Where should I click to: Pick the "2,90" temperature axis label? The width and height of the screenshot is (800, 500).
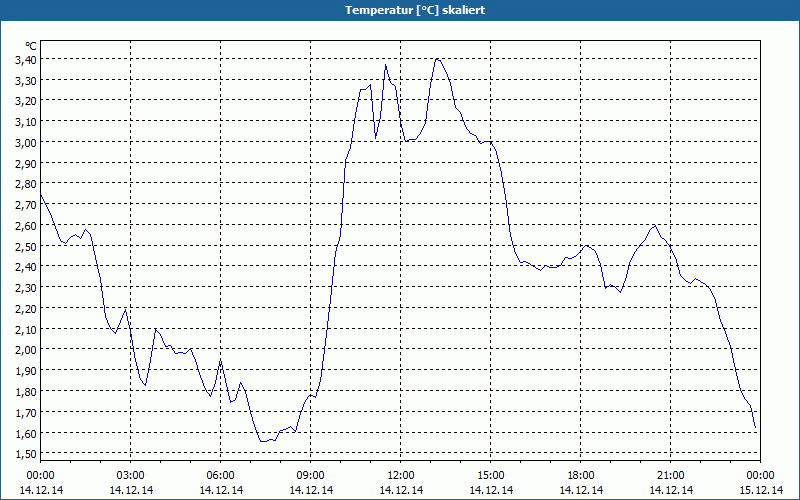click(x=26, y=164)
